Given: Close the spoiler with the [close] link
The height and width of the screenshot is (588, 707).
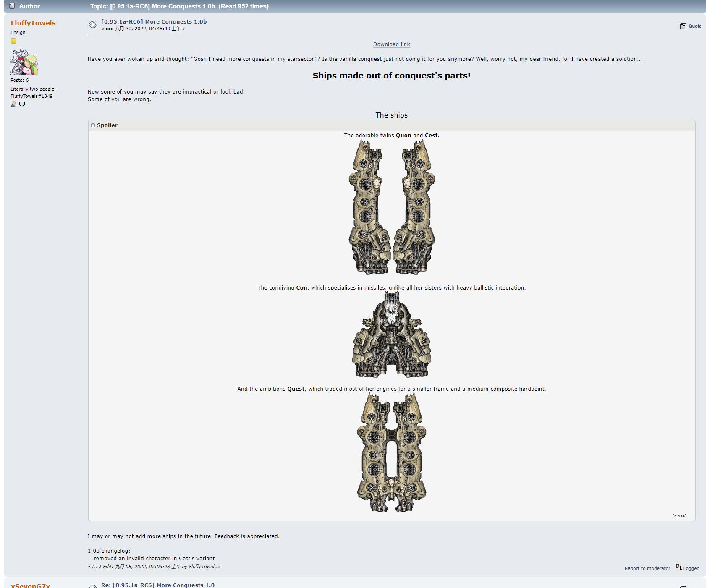Looking at the screenshot, I should pos(679,516).
